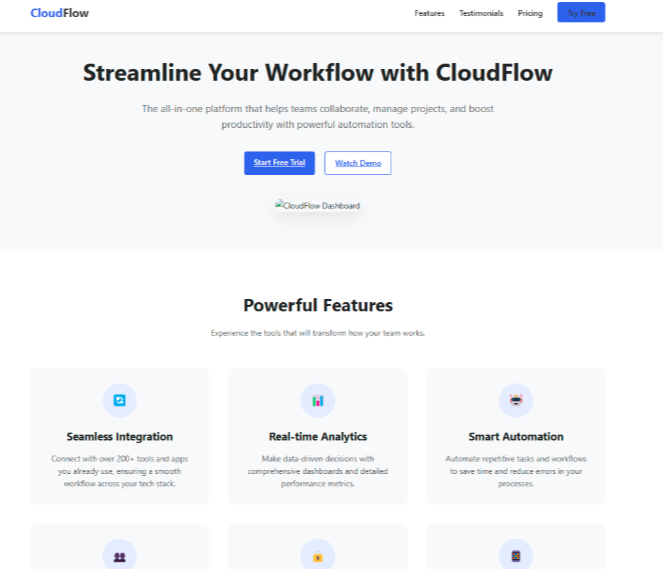Click the Seamless Integration sync icon

point(119,400)
